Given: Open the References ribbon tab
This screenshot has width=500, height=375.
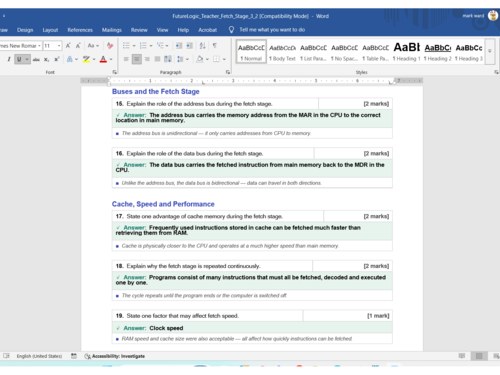Looking at the screenshot, I should [x=80, y=30].
